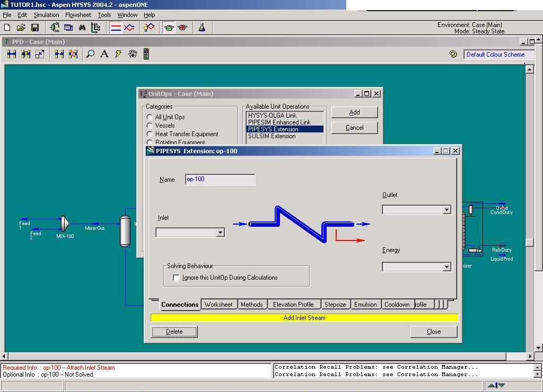543x392 pixels.
Task: Select SULSIM Extension list entry
Action: pyautogui.click(x=285, y=136)
